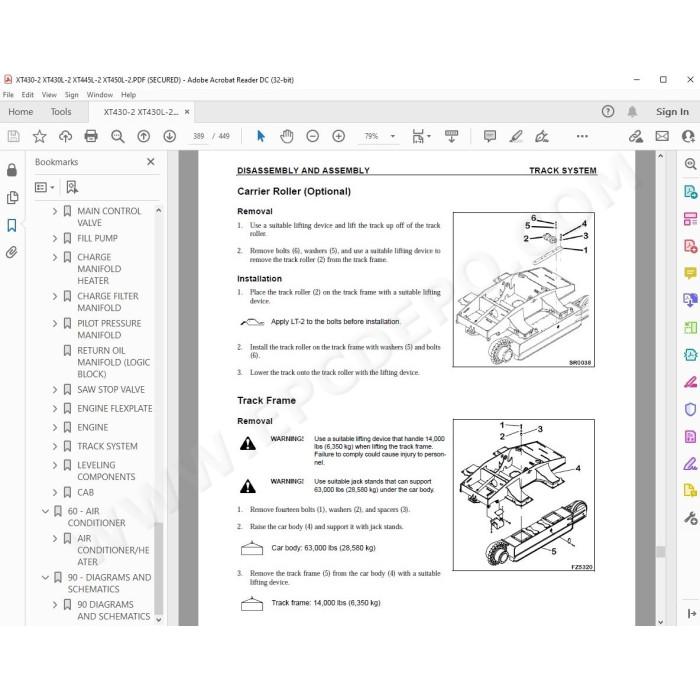700x700 pixels.
Task: Expand SAW STOP VALVE bookmark
Action: click(55, 390)
